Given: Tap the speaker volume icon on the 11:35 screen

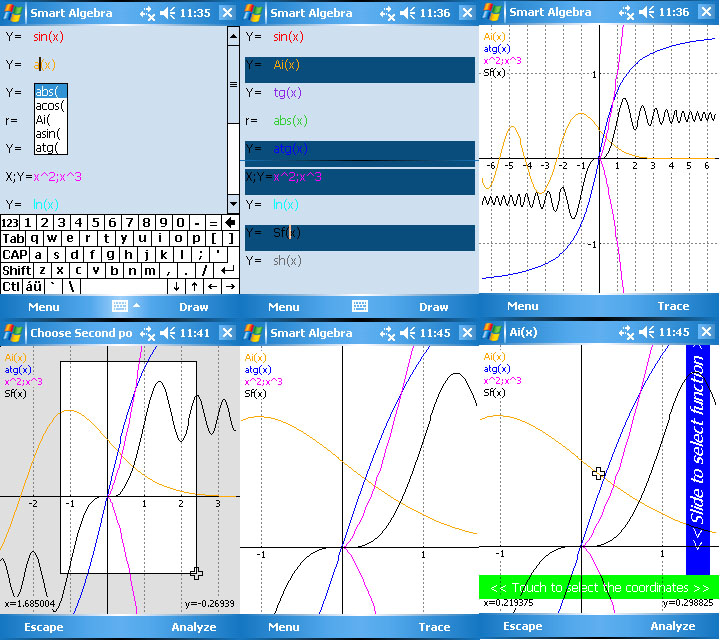Looking at the screenshot, I should pyautogui.click(x=168, y=13).
